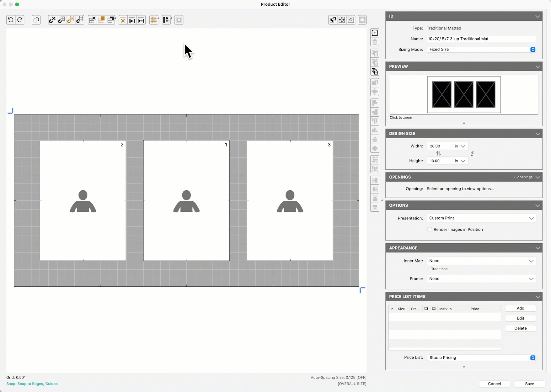
Task: Click the add new opening plus icon
Action: 375,33
